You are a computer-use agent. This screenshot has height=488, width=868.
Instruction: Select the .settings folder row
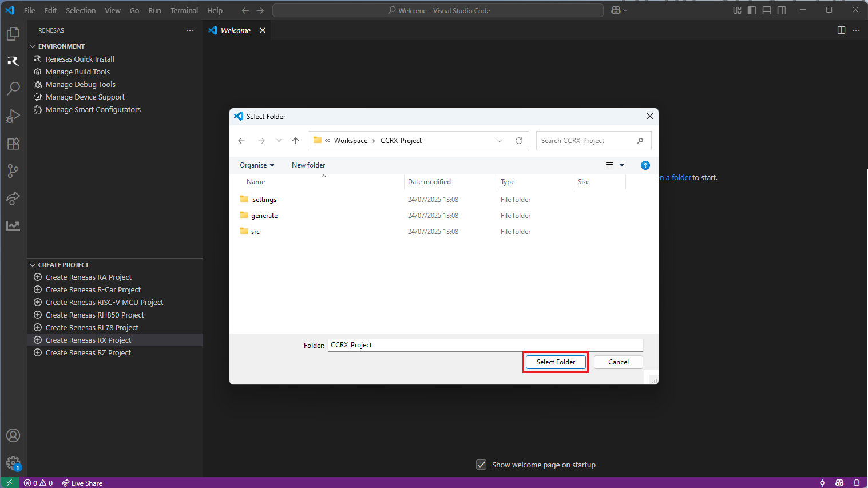(x=432, y=200)
